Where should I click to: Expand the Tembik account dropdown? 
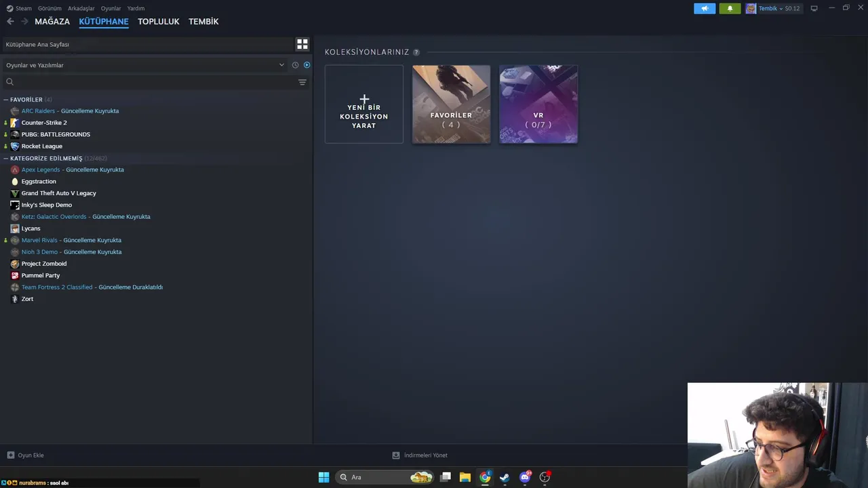(x=781, y=8)
